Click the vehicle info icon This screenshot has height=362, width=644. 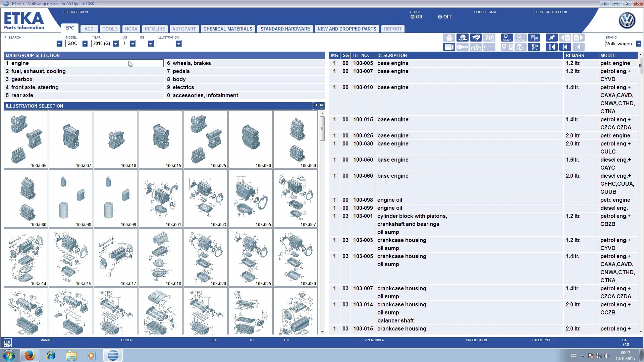click(476, 47)
